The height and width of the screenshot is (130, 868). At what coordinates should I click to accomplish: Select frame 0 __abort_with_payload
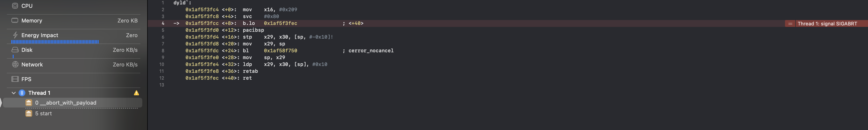(x=72, y=103)
